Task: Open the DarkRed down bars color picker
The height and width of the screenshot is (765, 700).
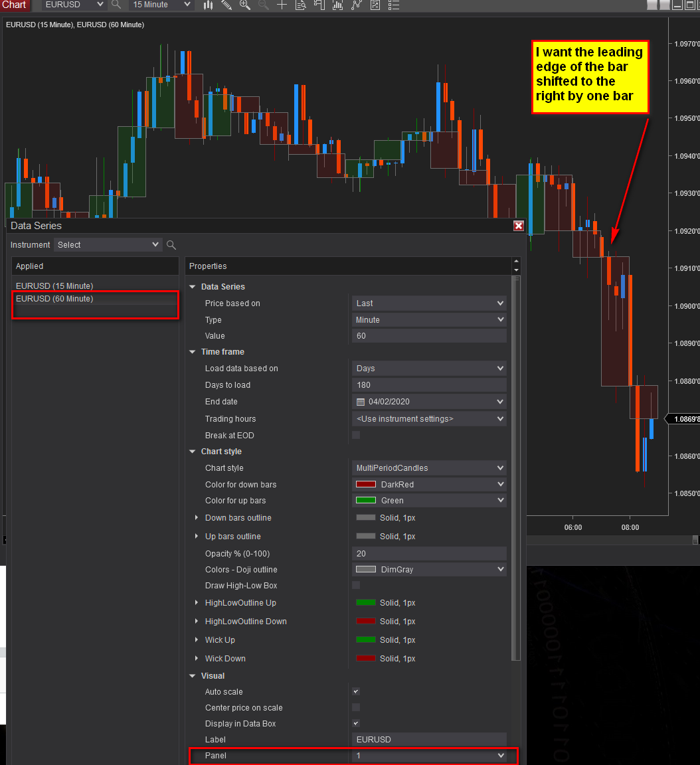Action: [x=429, y=485]
